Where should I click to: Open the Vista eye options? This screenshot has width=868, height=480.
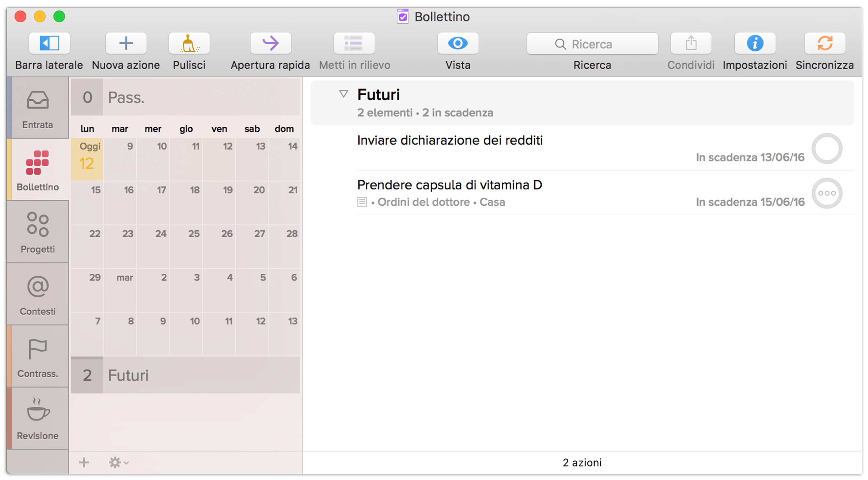click(x=458, y=43)
